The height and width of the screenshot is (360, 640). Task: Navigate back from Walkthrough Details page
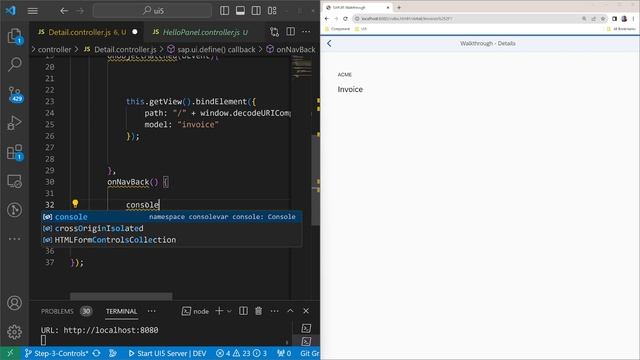pos(329,43)
